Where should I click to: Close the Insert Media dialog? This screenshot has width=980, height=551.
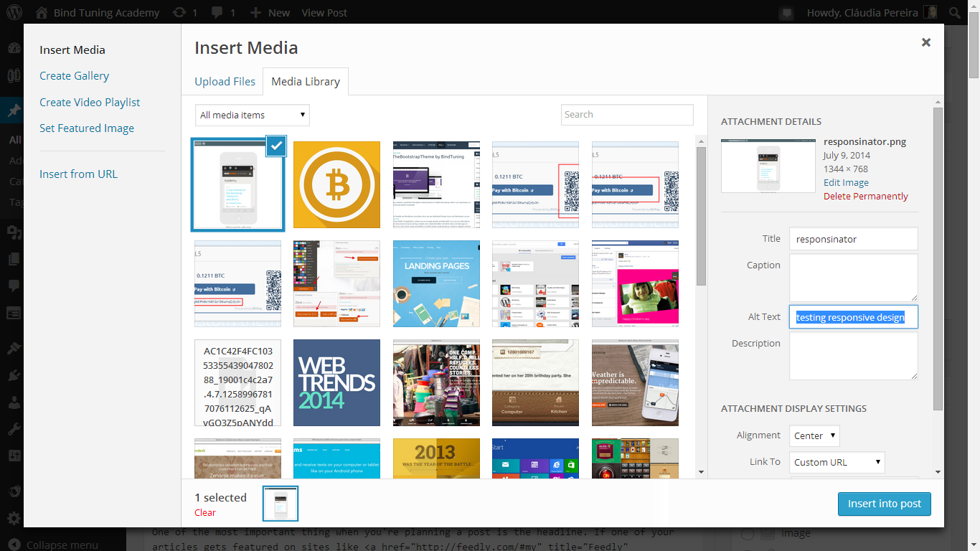[926, 42]
